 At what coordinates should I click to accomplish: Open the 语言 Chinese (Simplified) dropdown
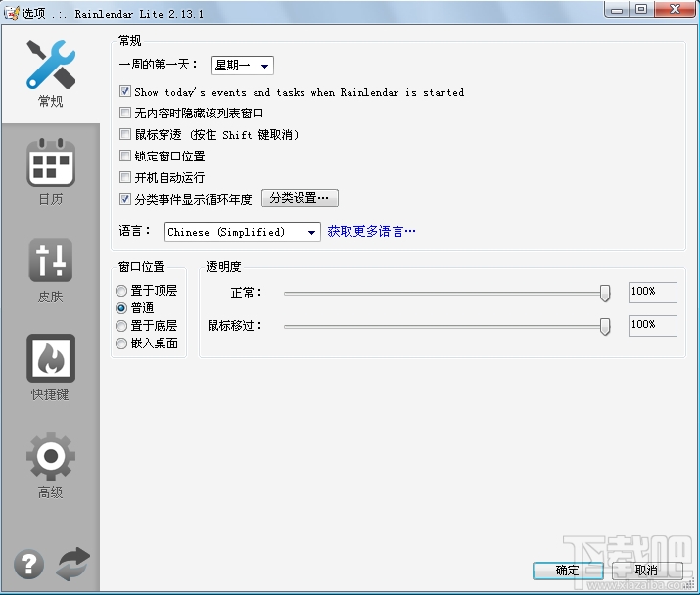[x=243, y=232]
